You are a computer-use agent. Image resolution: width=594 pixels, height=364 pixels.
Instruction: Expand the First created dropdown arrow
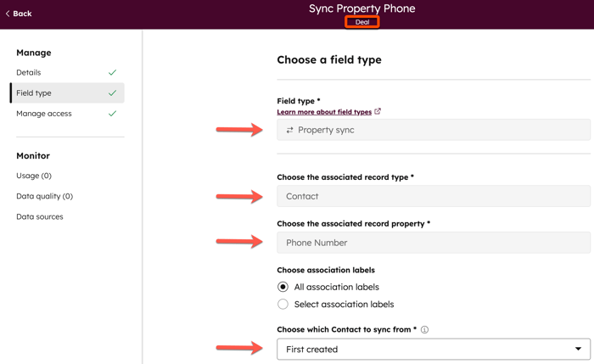pos(578,349)
